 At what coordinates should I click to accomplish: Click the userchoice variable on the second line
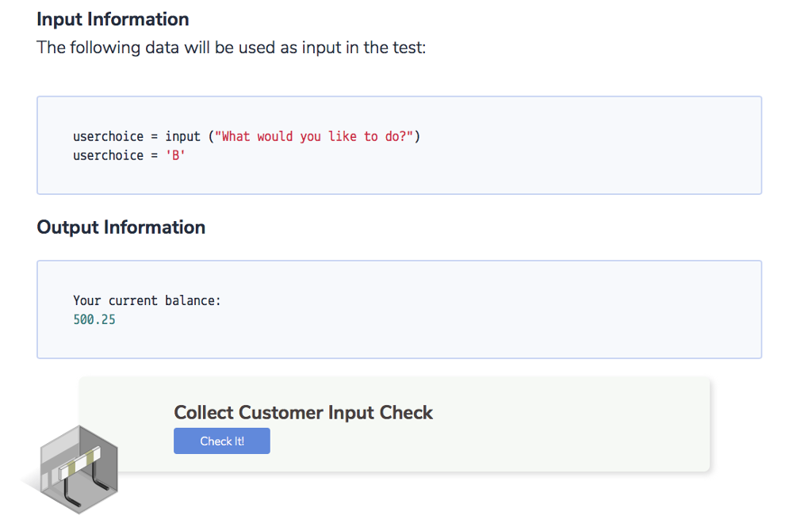(x=108, y=155)
